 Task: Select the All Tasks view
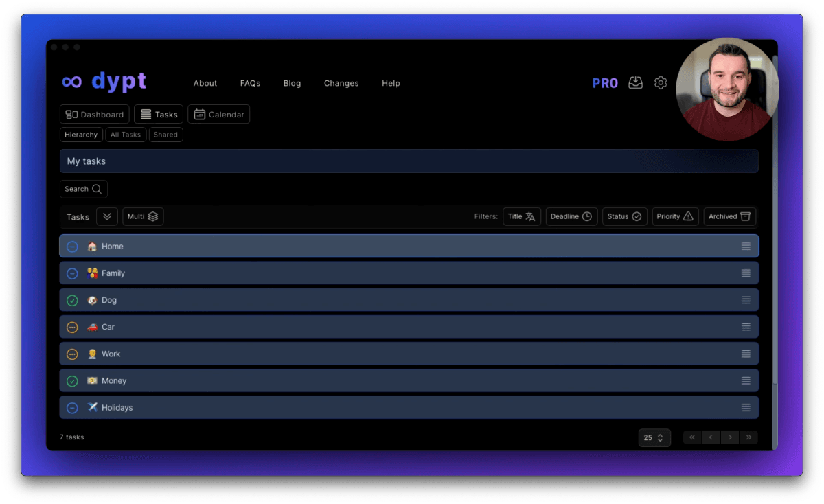[x=126, y=135]
